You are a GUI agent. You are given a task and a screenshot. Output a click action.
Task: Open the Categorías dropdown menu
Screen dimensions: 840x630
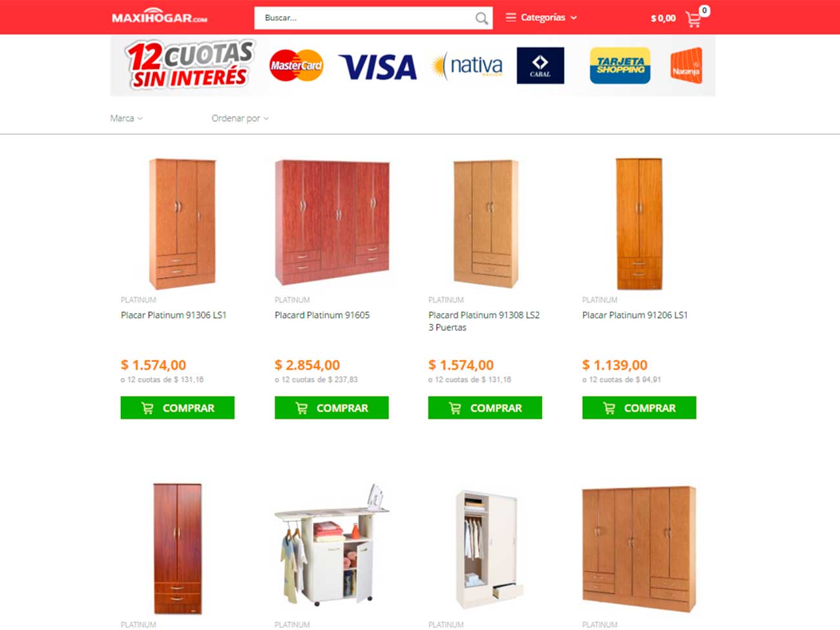pyautogui.click(x=541, y=17)
